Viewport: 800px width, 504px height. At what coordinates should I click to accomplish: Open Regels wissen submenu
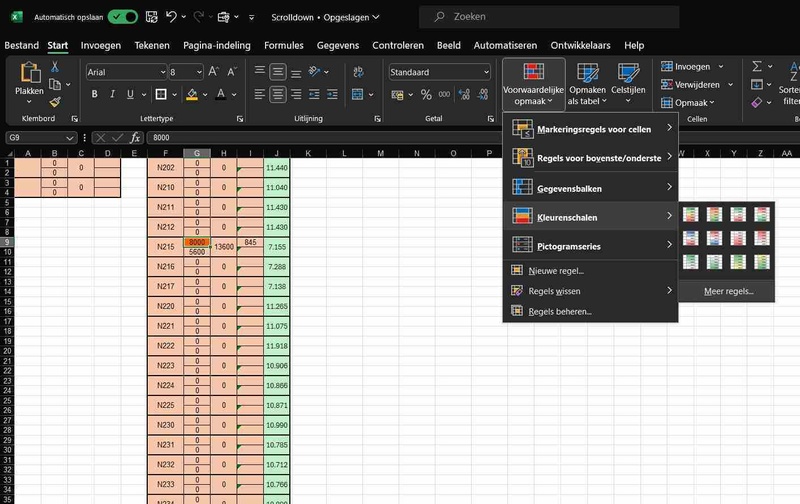click(x=590, y=291)
